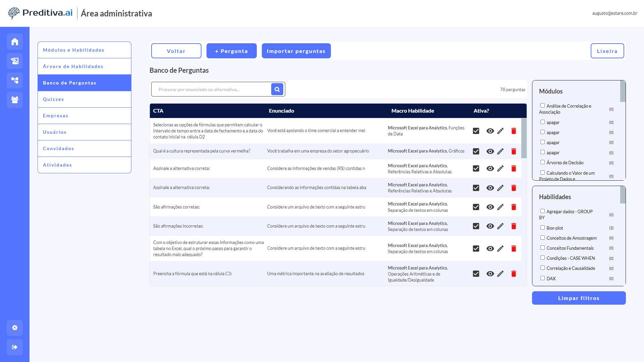Edit the 'Selecionas as opções de fórmulas' question
This screenshot has height=362, width=644.
[501, 131]
